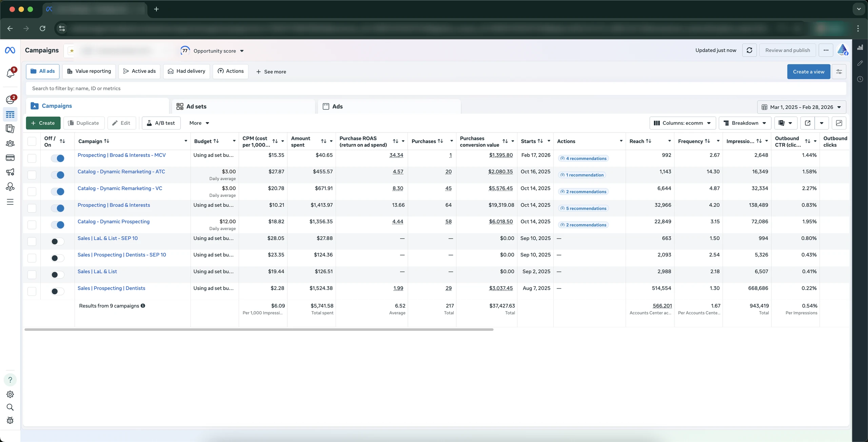Turn off Catalog Dynamic Remarketing - VC campaign
868x442 pixels.
pos(58,192)
